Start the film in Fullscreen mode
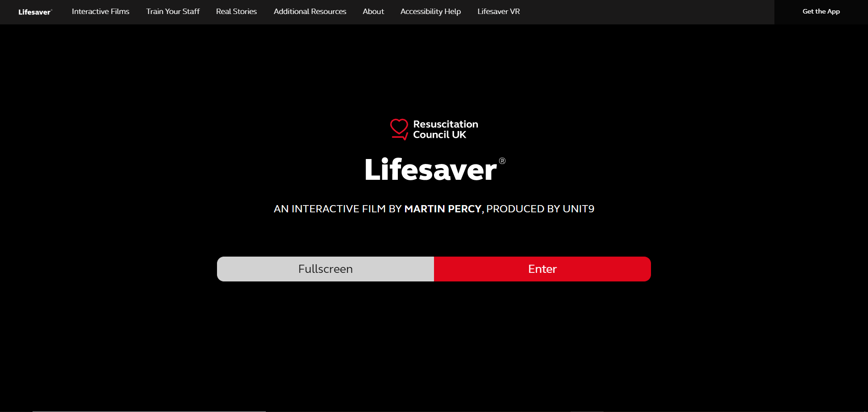The image size is (868, 412). (325, 269)
